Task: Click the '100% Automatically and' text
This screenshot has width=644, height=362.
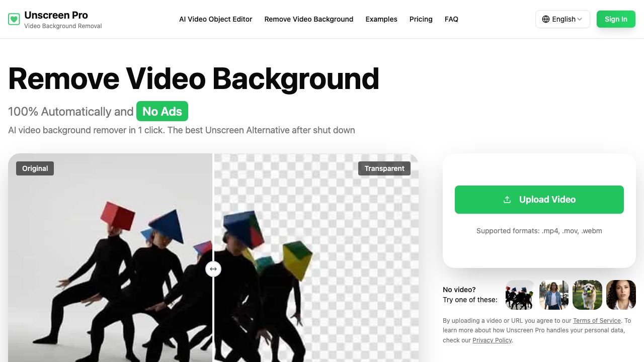Action: [x=71, y=112]
